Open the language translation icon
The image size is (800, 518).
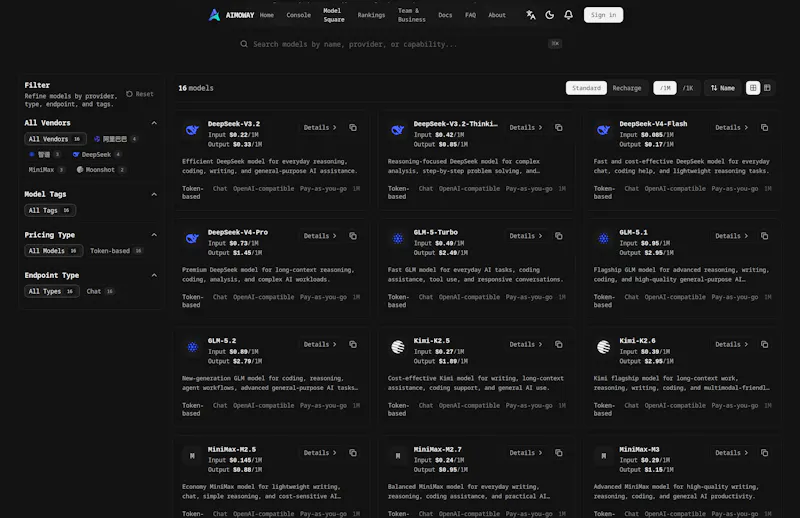pos(531,15)
